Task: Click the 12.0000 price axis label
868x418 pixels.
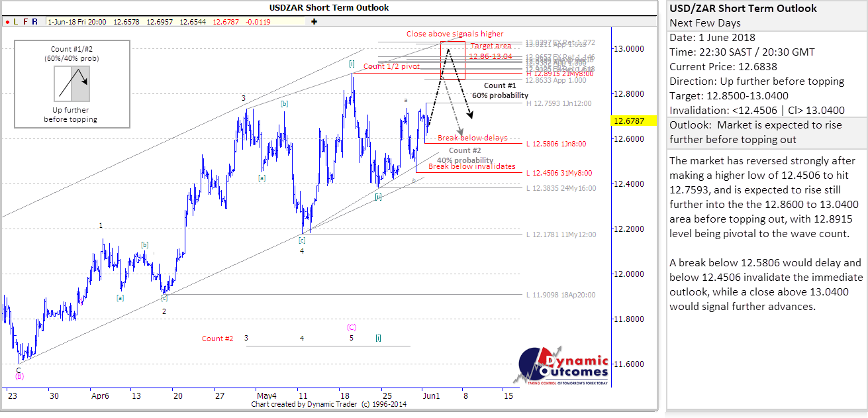Action: (x=628, y=274)
